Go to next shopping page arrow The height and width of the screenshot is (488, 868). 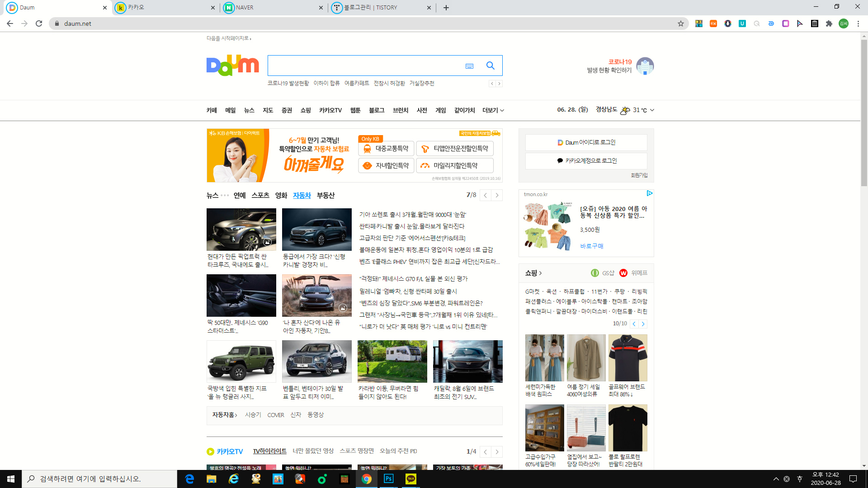pyautogui.click(x=643, y=324)
